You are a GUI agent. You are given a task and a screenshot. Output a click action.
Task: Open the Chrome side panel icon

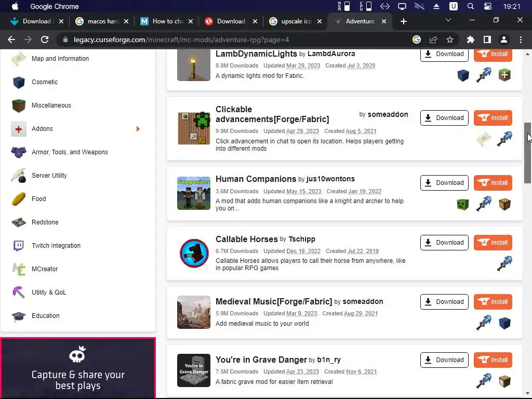pyautogui.click(x=487, y=39)
